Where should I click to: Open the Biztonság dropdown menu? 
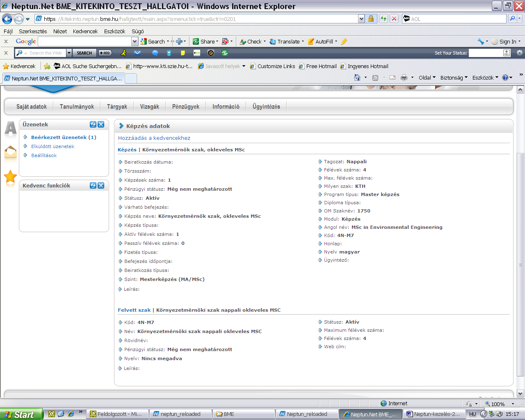pyautogui.click(x=454, y=78)
